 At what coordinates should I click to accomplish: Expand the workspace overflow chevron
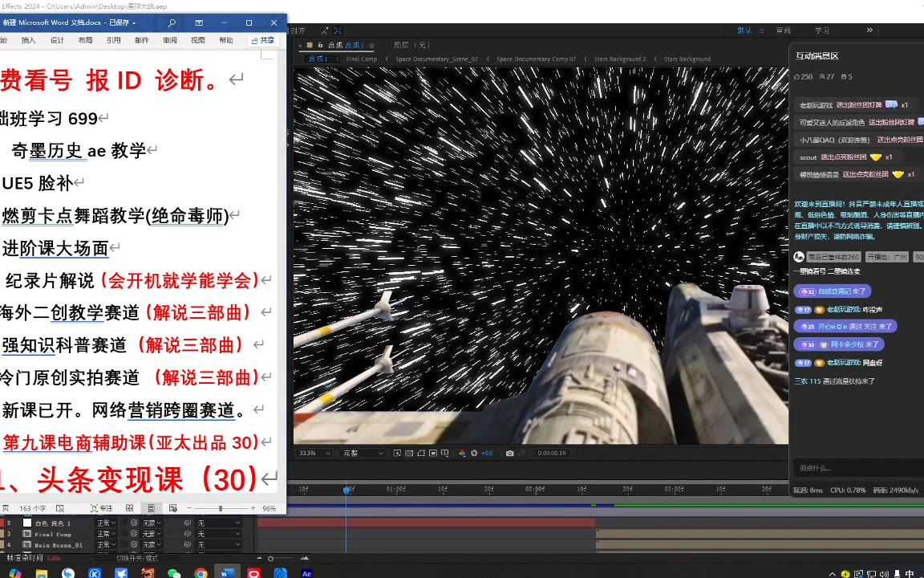tap(869, 30)
